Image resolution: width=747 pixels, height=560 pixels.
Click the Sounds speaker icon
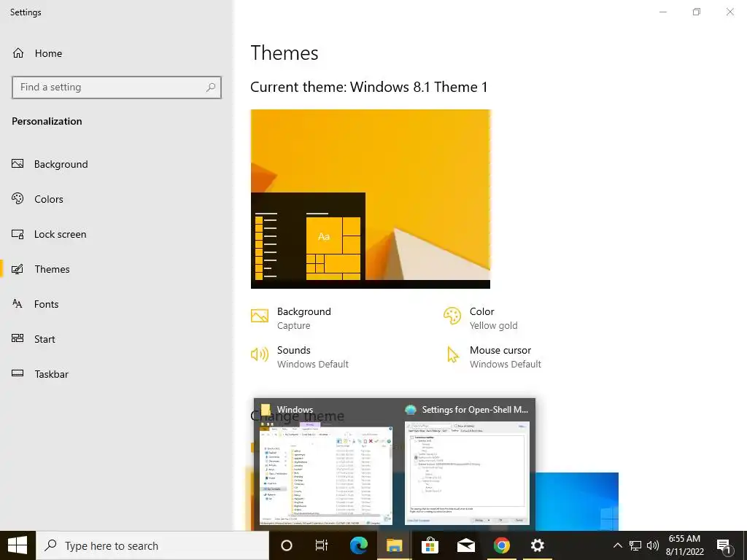260,354
